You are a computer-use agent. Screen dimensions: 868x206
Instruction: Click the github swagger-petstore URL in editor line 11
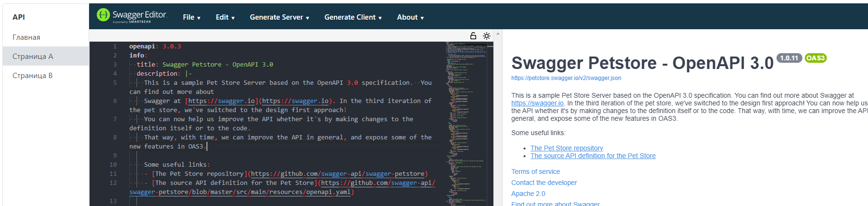pyautogui.click(x=338, y=174)
